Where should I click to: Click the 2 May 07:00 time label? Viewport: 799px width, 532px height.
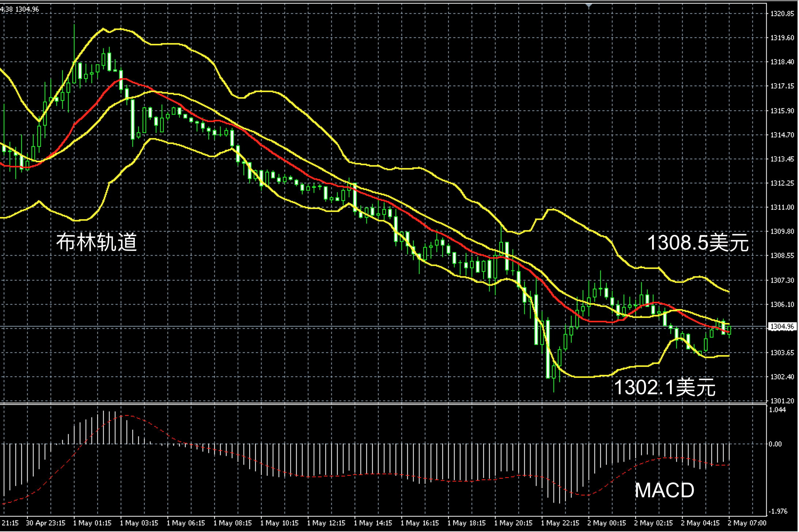[x=747, y=523]
